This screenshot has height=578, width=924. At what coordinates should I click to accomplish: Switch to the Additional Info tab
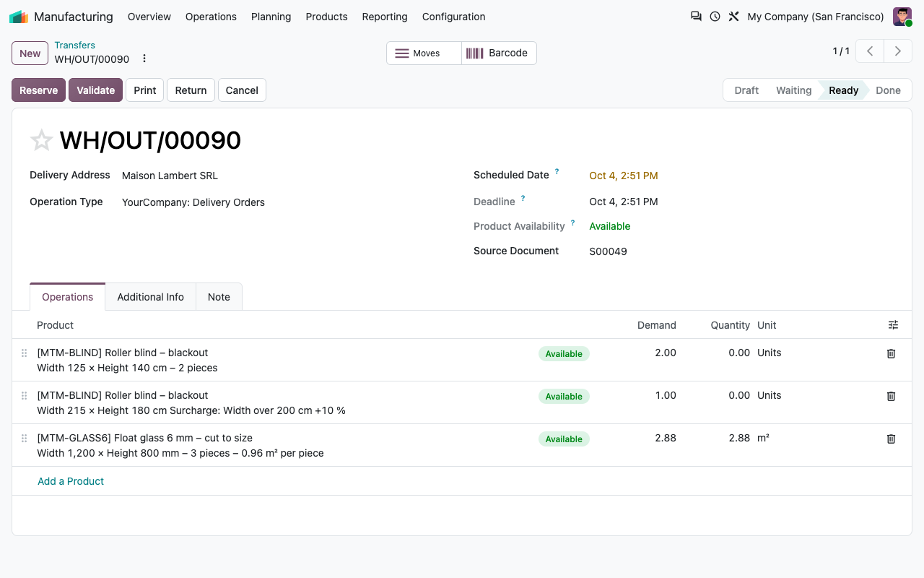(x=150, y=297)
